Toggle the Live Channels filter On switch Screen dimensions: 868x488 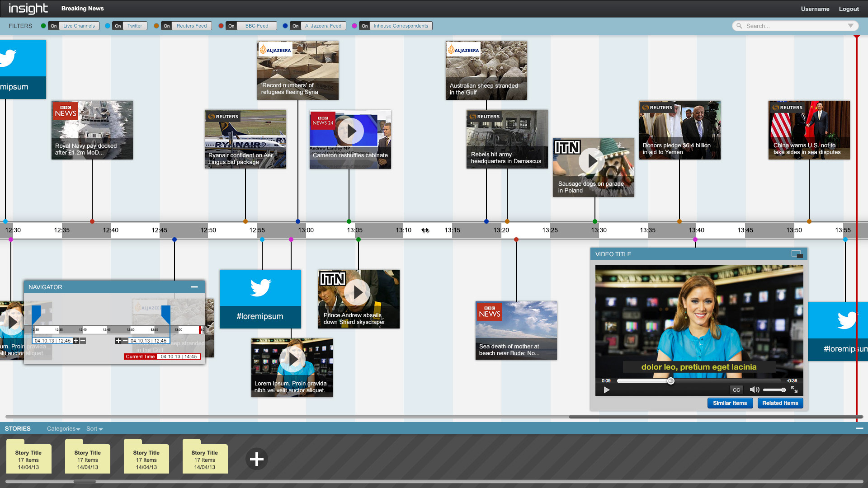coord(53,26)
